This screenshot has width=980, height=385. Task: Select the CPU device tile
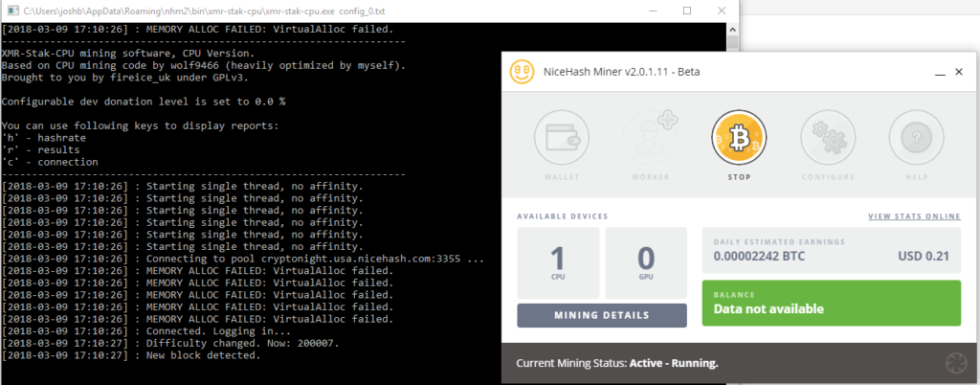point(558,262)
